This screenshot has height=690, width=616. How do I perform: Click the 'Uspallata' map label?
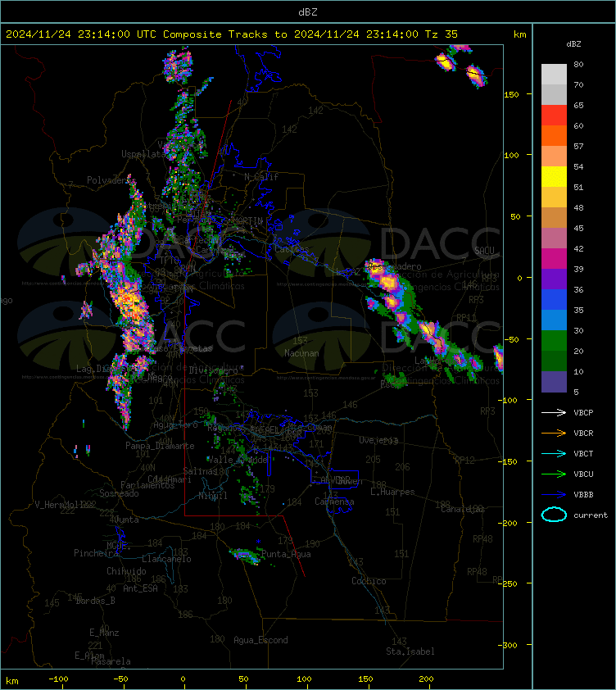pyautogui.click(x=144, y=153)
